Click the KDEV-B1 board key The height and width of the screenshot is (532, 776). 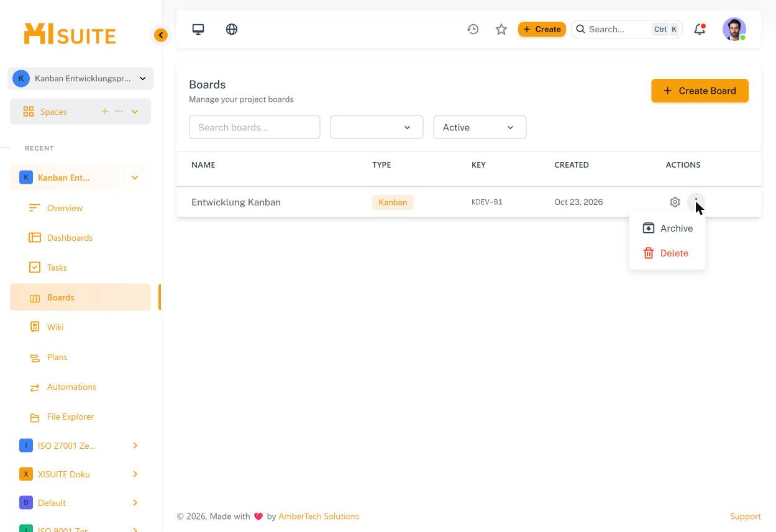pos(487,202)
